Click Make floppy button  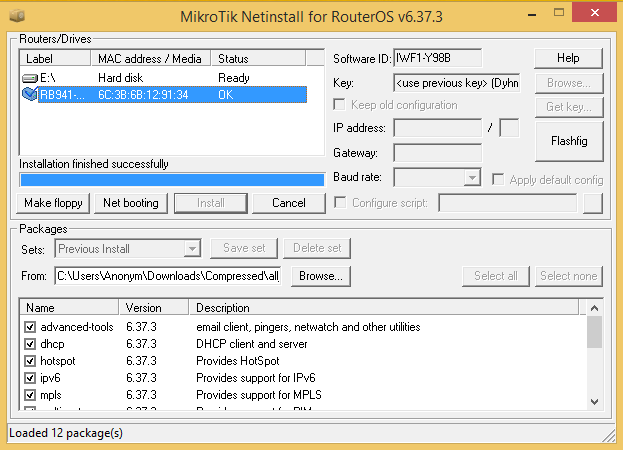pos(53,203)
